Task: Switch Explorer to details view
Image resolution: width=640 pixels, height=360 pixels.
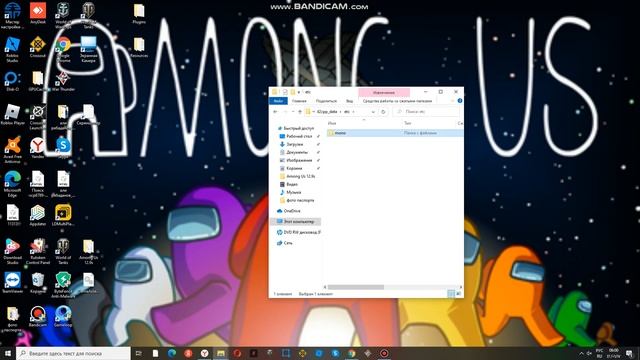Action: click(451, 293)
